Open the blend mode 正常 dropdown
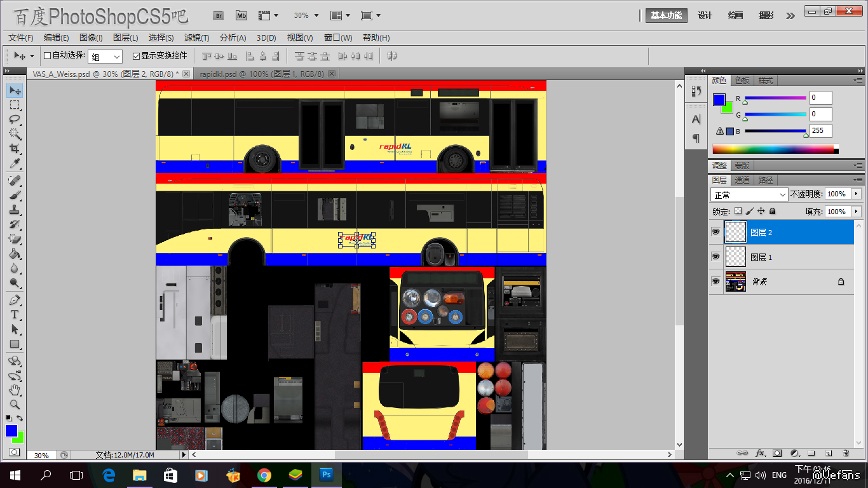Viewport: 868px width, 488px height. click(749, 194)
